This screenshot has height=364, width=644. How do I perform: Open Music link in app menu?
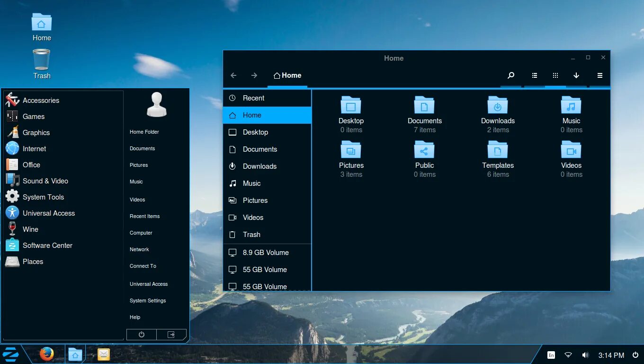pos(136,182)
